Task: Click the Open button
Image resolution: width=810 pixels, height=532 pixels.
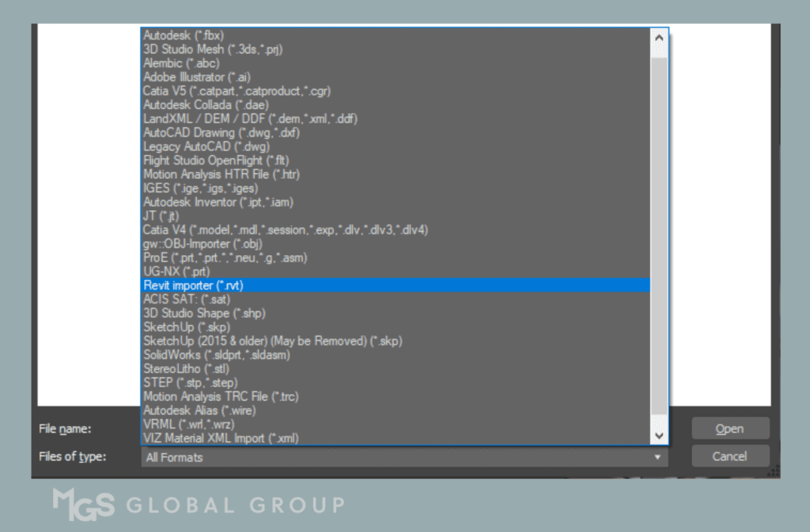Action: click(729, 428)
